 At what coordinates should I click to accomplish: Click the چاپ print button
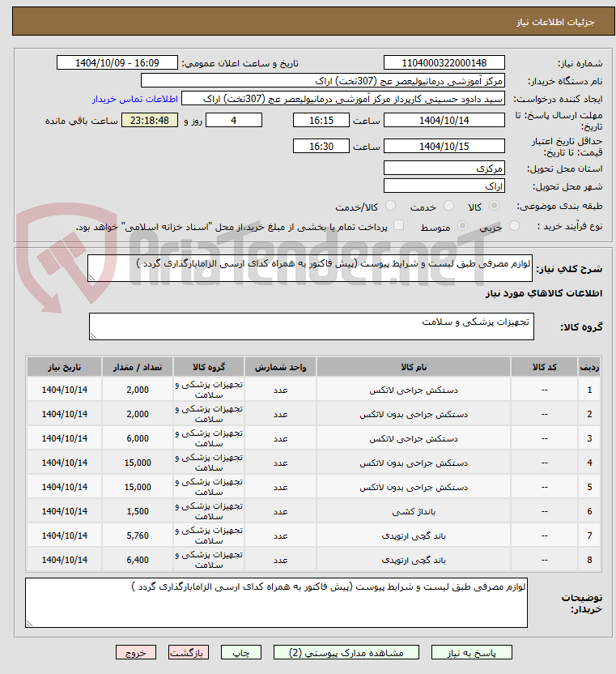point(241,652)
